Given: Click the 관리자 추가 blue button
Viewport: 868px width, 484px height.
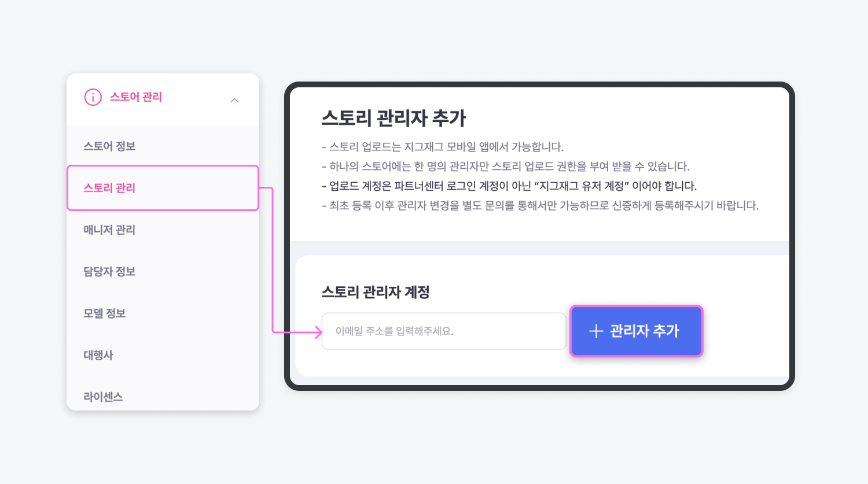Looking at the screenshot, I should click(636, 331).
